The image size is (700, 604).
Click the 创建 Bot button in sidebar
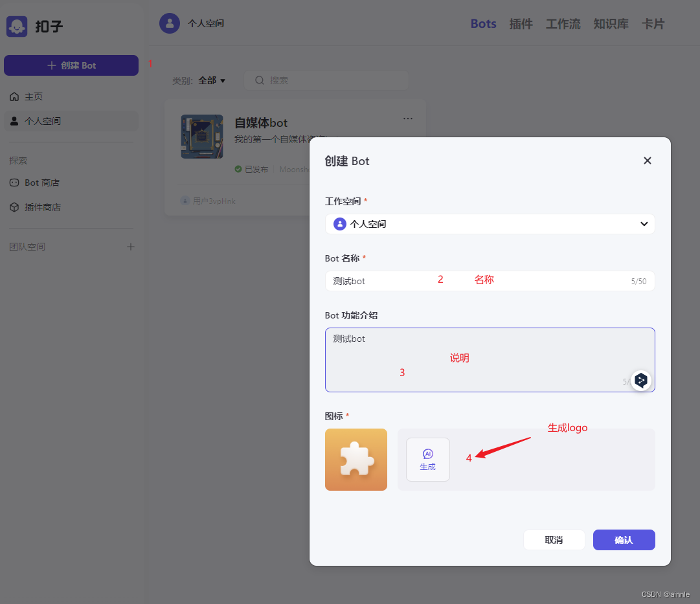(71, 65)
